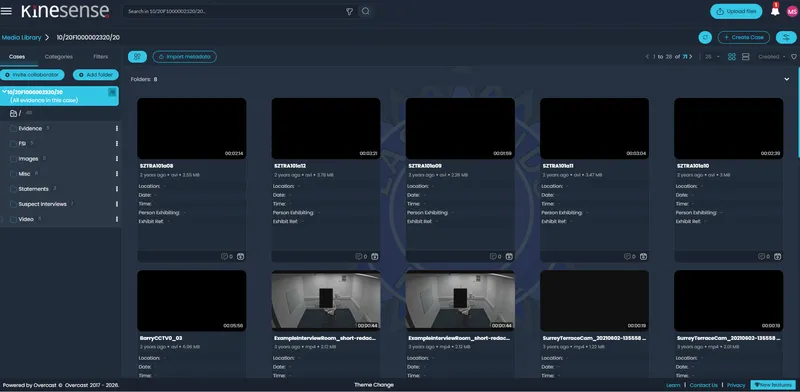This screenshot has width=800, height=392.
Task: Switch to the Filters tab
Action: pos(101,57)
